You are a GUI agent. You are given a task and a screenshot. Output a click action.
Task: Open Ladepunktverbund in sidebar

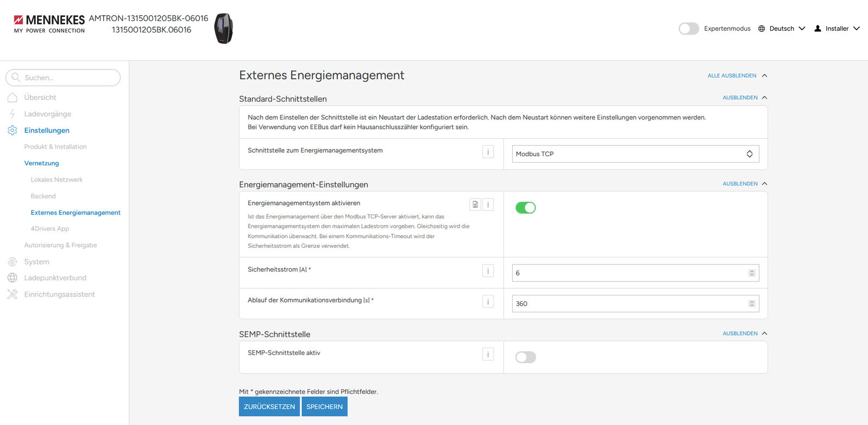55,278
